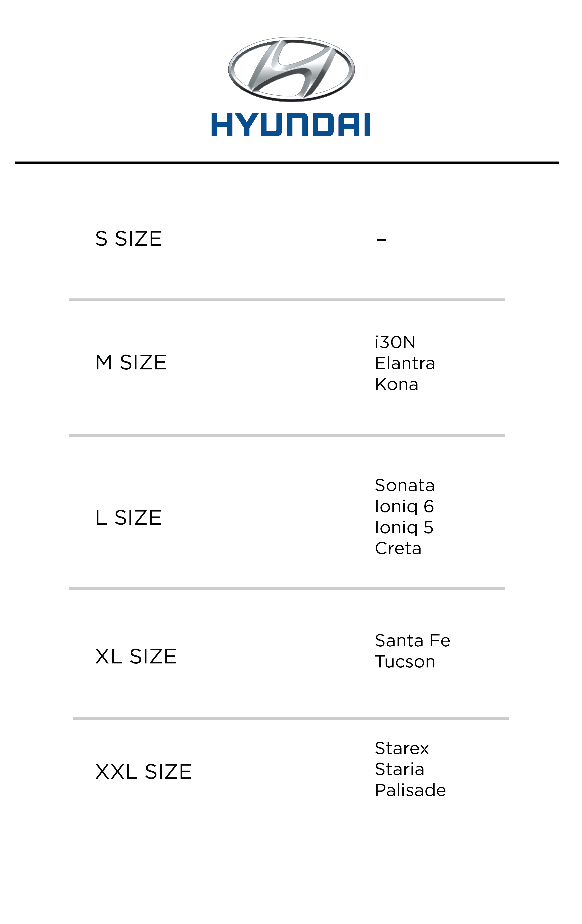Viewport: 582px width, 924px height.
Task: Choose Elantra in the M size list
Action: coord(405,363)
